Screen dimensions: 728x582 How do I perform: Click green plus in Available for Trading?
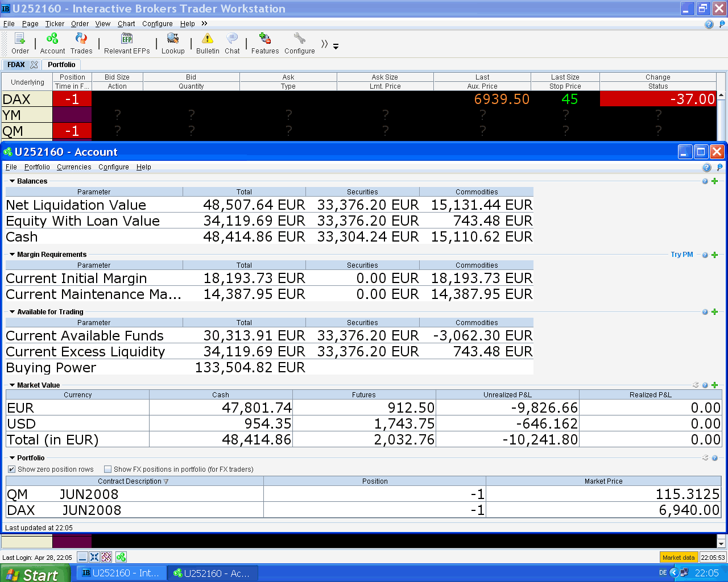coord(715,312)
